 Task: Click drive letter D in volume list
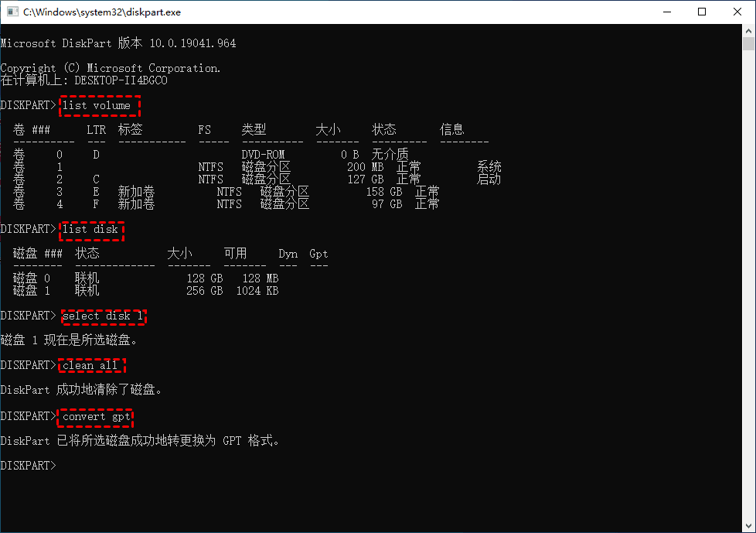[x=97, y=155]
